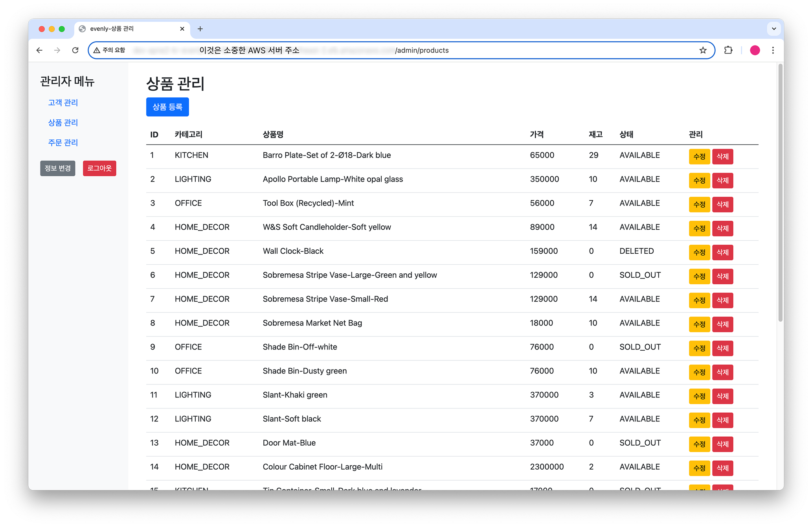Click the 주의 요함 security warning
The image size is (812, 527).
(109, 50)
